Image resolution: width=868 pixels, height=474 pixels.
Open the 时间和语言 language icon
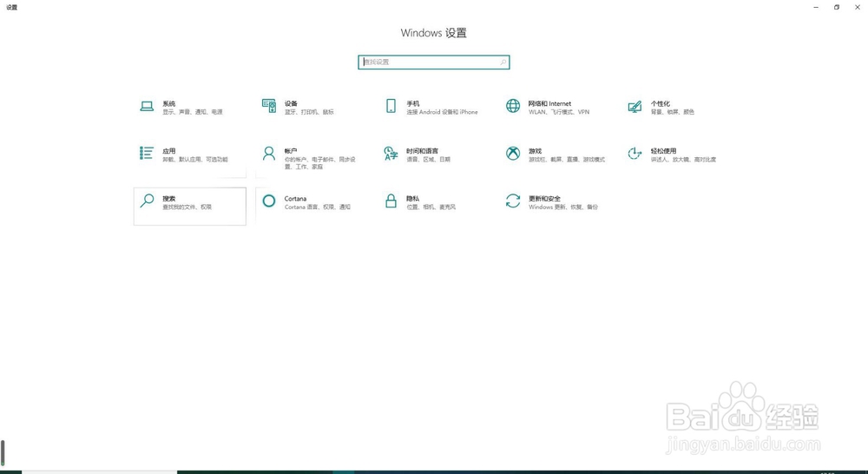[x=391, y=154]
